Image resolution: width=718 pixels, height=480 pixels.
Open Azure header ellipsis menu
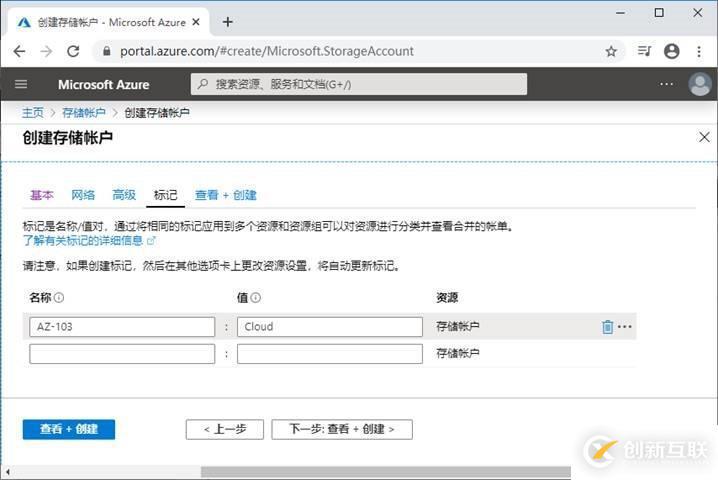tap(666, 84)
